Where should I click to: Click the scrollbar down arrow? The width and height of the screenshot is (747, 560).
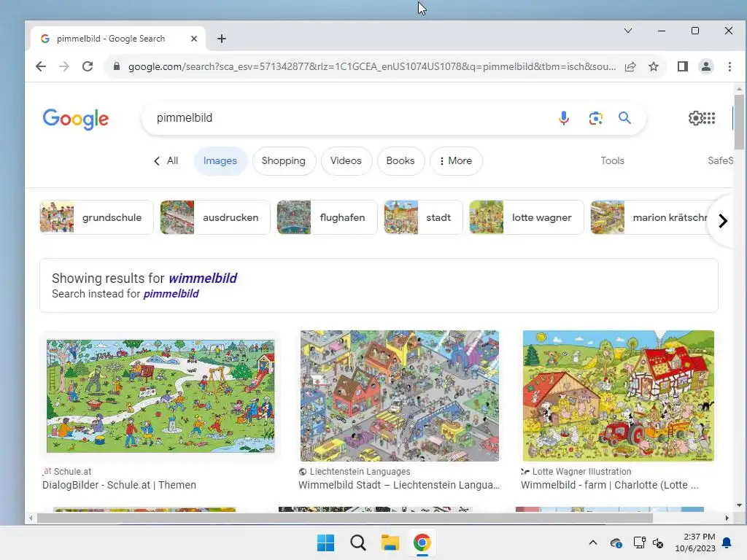coord(739,505)
